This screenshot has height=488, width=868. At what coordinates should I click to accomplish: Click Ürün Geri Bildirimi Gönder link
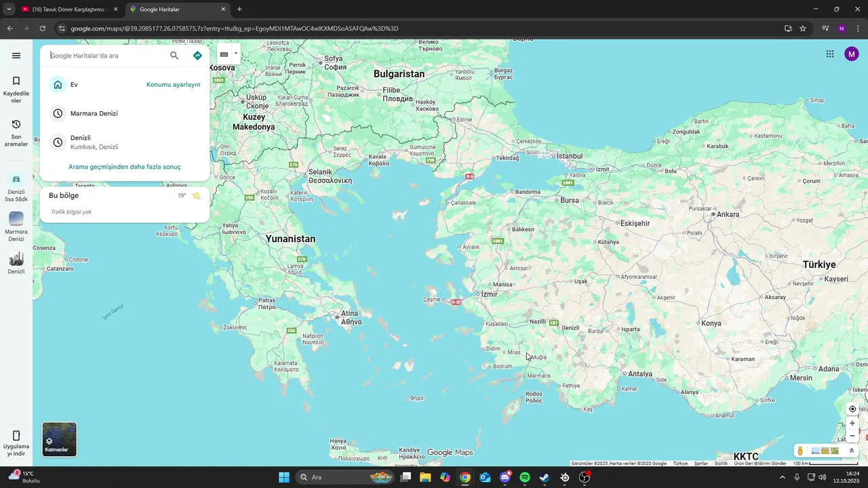tap(760, 464)
